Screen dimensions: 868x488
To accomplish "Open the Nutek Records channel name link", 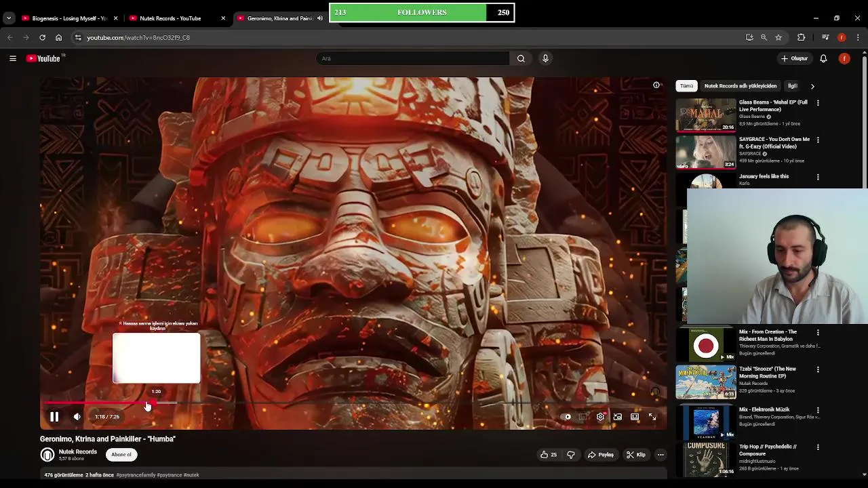I will pyautogui.click(x=78, y=452).
